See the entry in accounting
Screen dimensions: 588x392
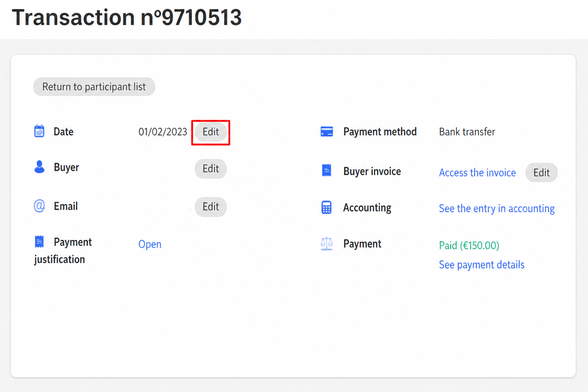(497, 209)
